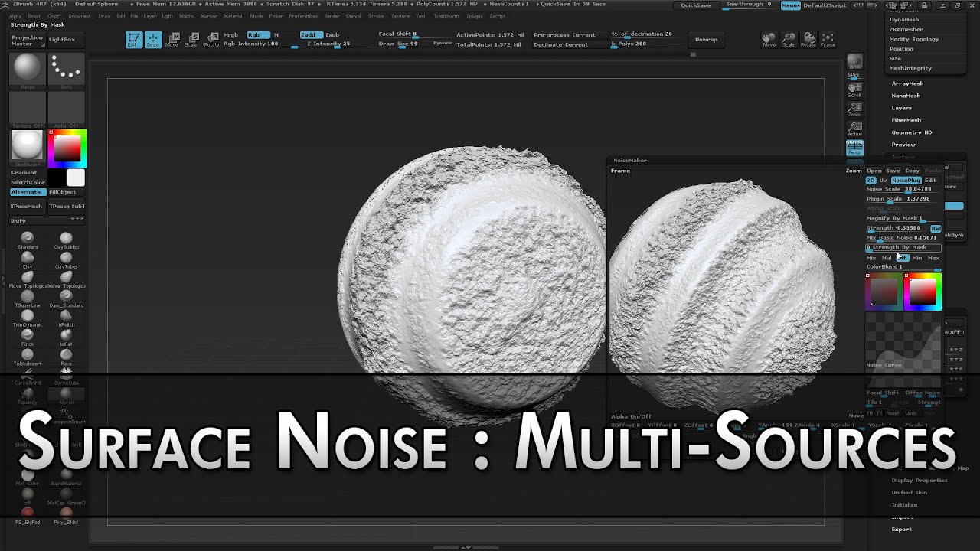
Task: Toggle NoisePlug in NoiseMaker
Action: (906, 180)
